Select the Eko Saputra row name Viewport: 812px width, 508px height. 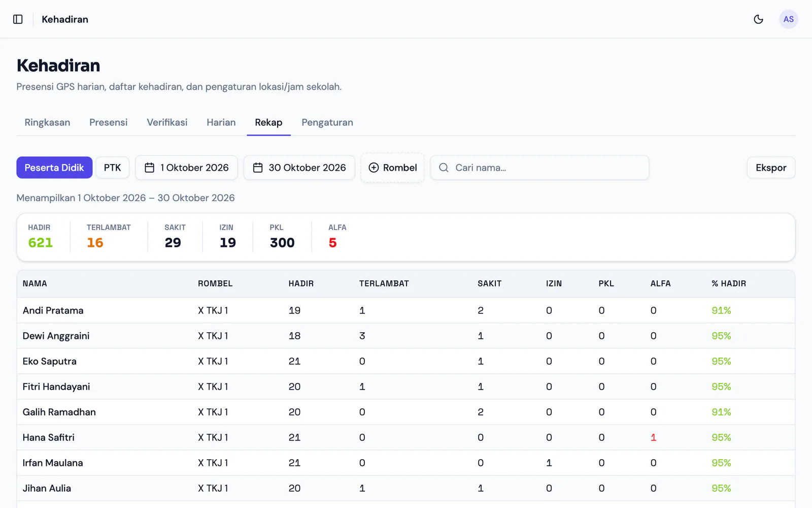click(x=50, y=361)
